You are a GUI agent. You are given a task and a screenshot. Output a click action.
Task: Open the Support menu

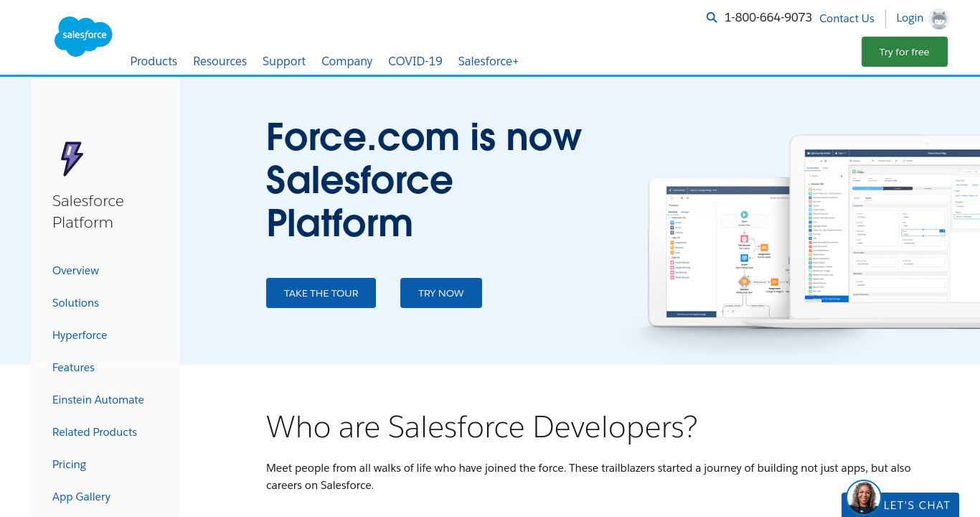[x=284, y=61]
